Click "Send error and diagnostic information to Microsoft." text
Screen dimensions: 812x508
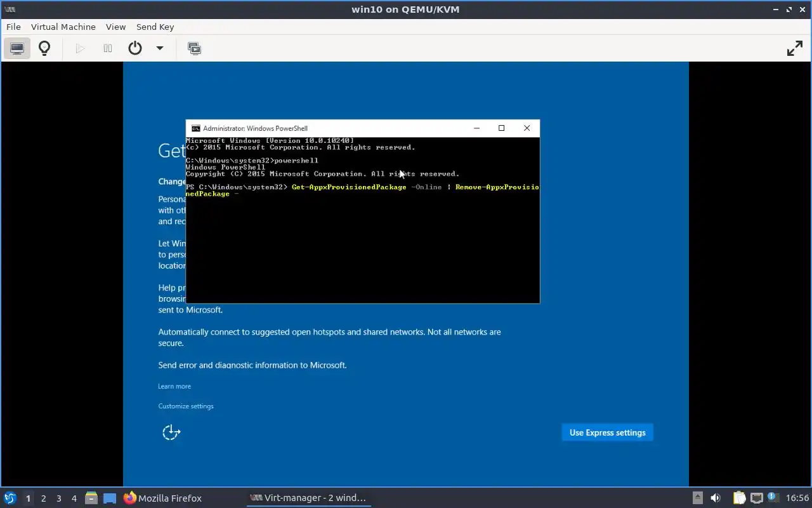[252, 365]
